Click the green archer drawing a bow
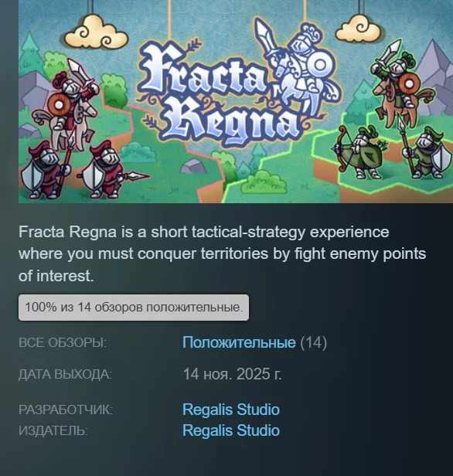453x476 pixels. click(x=358, y=151)
